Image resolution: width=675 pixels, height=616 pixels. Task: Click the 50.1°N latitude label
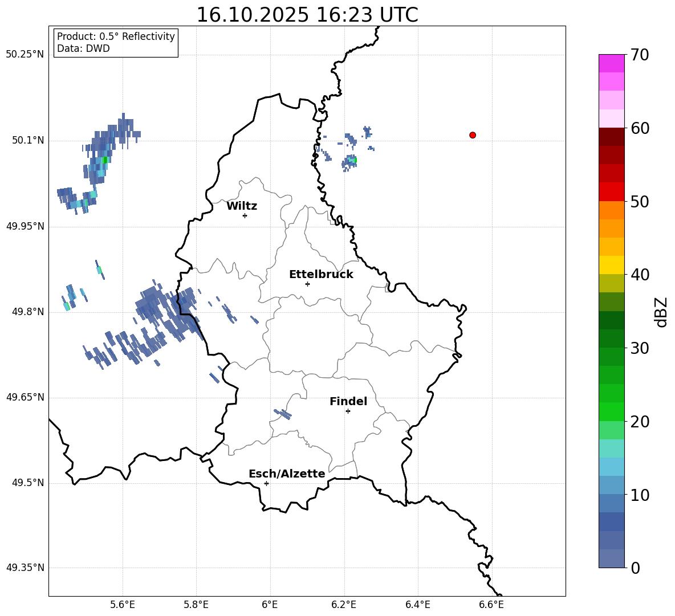28,141
